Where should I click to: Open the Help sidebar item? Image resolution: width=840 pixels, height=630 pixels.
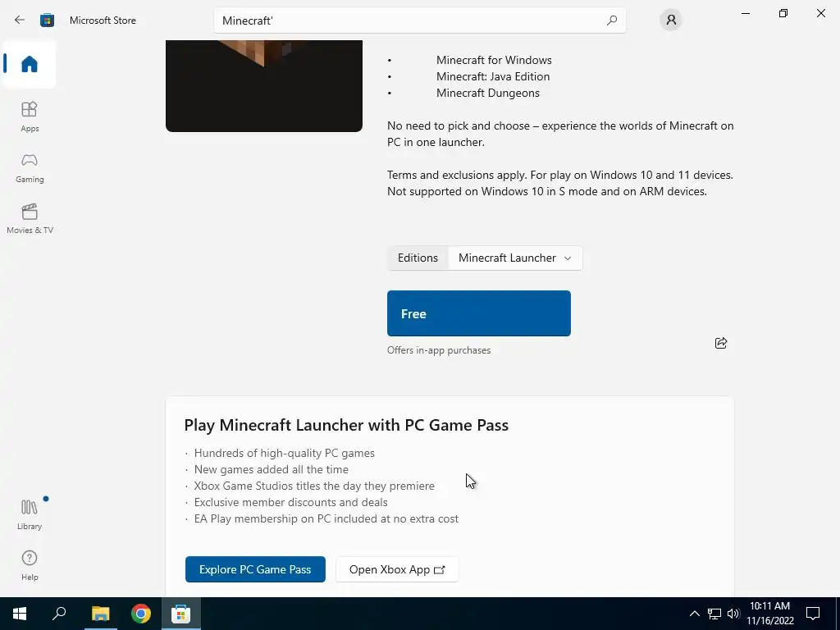pos(30,565)
